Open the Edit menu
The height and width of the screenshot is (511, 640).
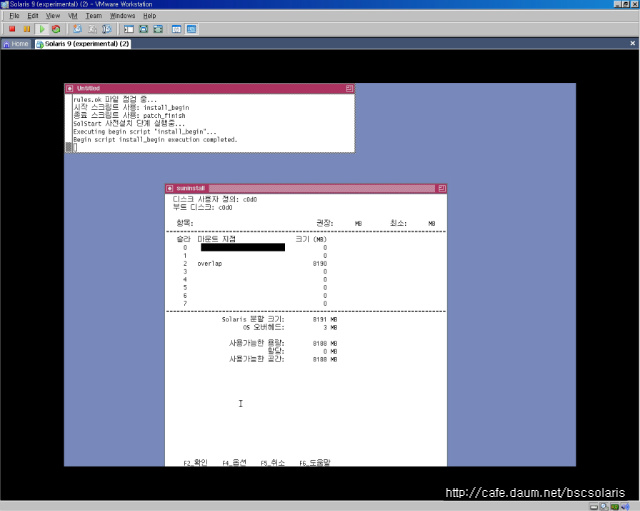(33, 16)
